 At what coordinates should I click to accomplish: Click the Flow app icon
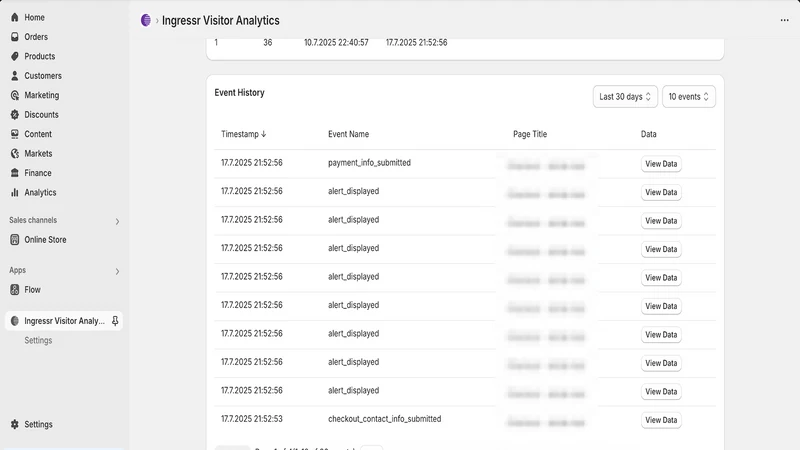coord(15,289)
